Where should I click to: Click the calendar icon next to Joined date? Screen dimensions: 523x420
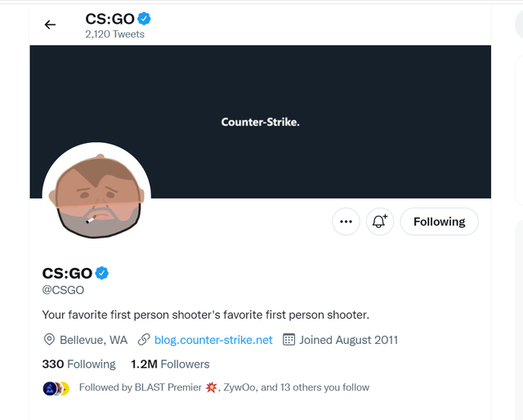pos(288,340)
